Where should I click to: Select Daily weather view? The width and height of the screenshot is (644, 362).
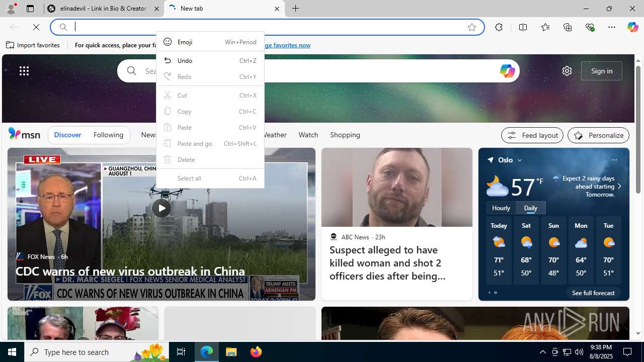[x=530, y=208]
